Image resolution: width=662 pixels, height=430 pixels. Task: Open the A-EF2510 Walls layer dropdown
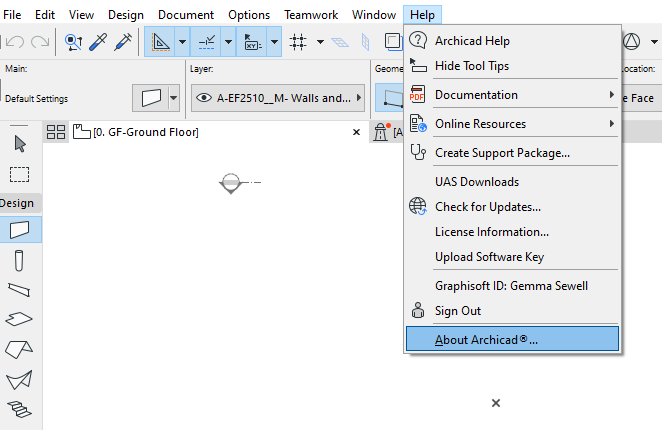pyautogui.click(x=278, y=98)
